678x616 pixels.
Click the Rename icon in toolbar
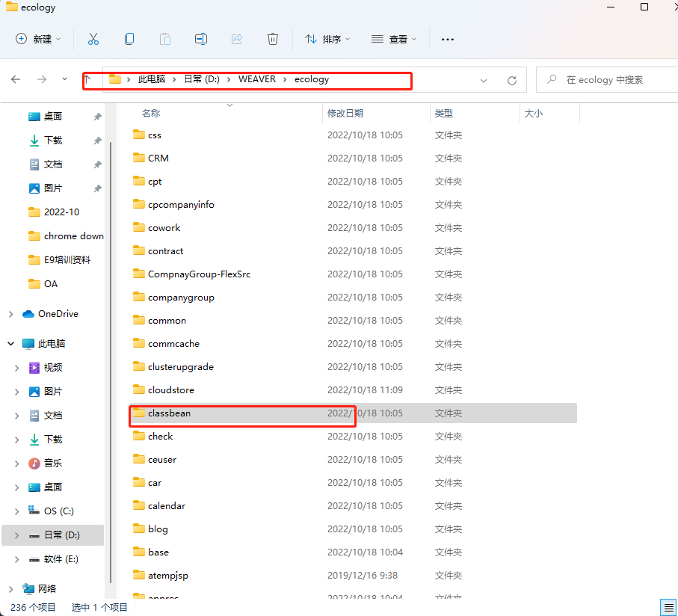pos(201,39)
